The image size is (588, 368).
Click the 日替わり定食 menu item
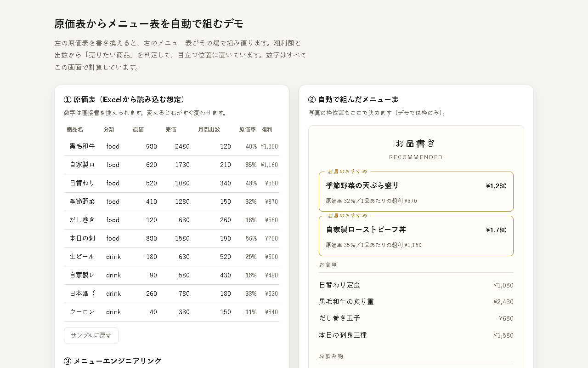pos(416,285)
